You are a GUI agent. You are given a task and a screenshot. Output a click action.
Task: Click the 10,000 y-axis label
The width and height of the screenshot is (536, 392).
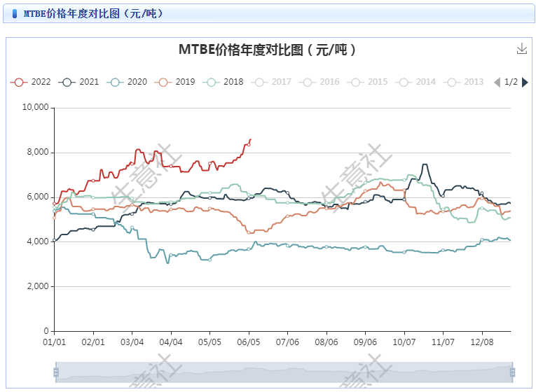[36, 107]
